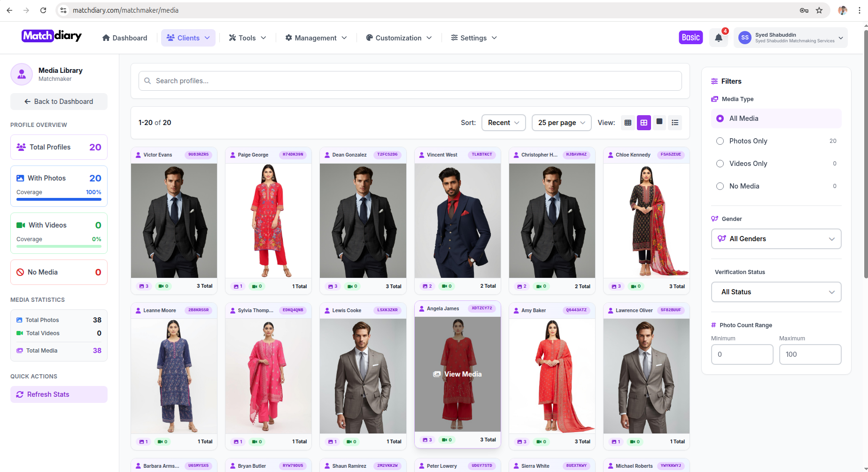Click the Matchdiary logo

click(52, 36)
